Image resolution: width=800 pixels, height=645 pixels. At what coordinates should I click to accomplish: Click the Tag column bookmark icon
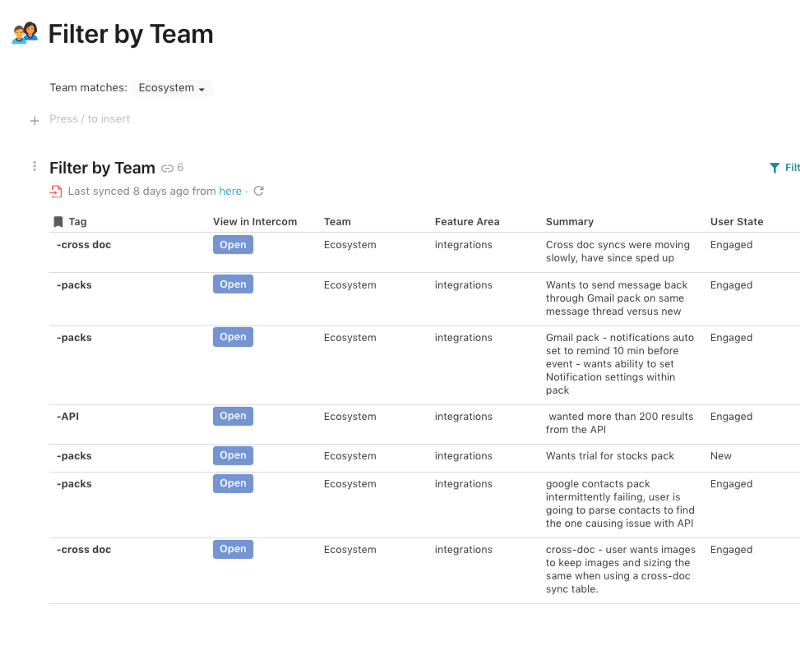58,221
